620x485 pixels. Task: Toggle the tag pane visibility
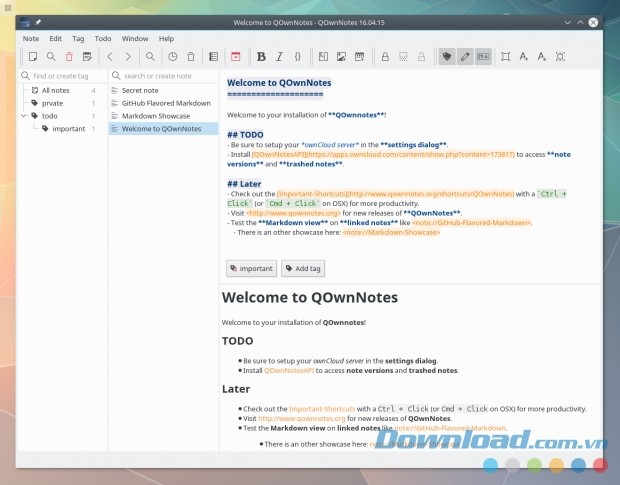point(447,57)
